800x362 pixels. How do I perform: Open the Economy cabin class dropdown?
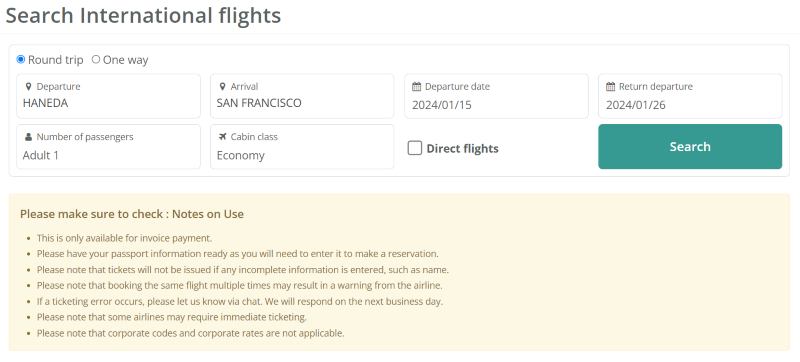point(302,147)
